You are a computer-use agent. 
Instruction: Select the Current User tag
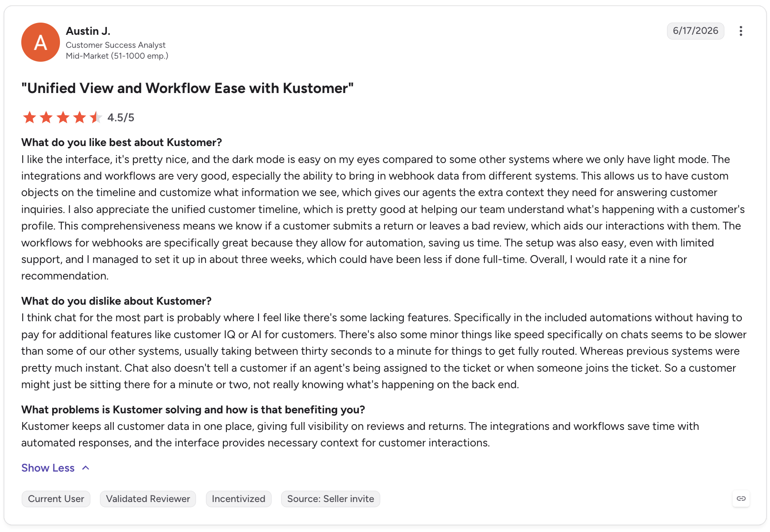pyautogui.click(x=56, y=499)
